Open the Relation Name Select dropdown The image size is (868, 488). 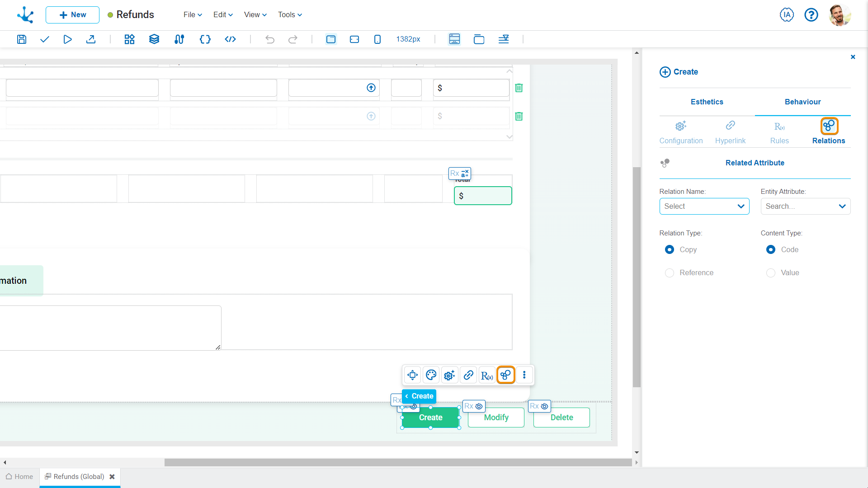[704, 206]
